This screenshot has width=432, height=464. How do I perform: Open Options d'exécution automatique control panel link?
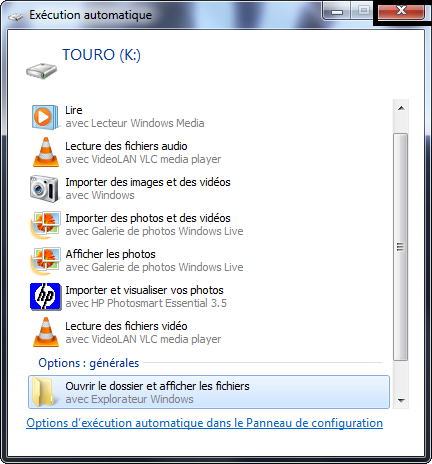click(204, 423)
